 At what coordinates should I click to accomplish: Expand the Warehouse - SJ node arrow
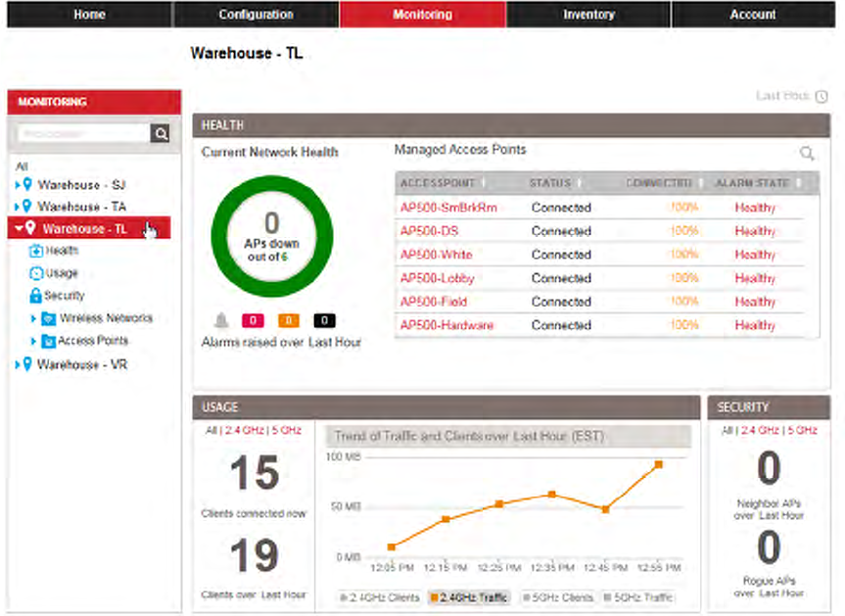[18, 185]
